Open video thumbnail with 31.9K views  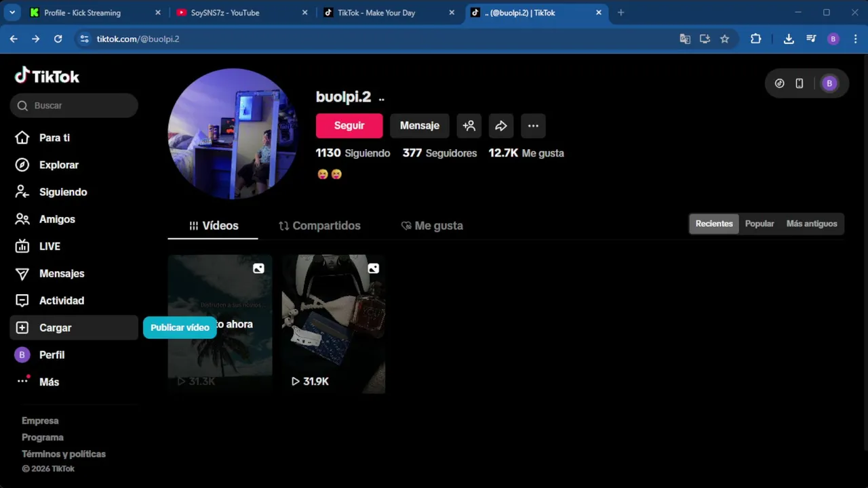click(x=334, y=324)
